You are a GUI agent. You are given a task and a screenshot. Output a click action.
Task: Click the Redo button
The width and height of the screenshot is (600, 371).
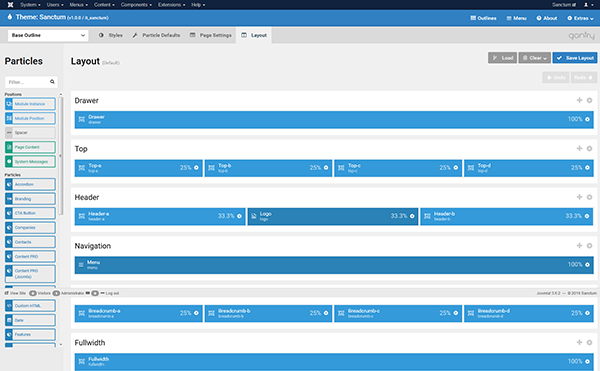point(584,77)
